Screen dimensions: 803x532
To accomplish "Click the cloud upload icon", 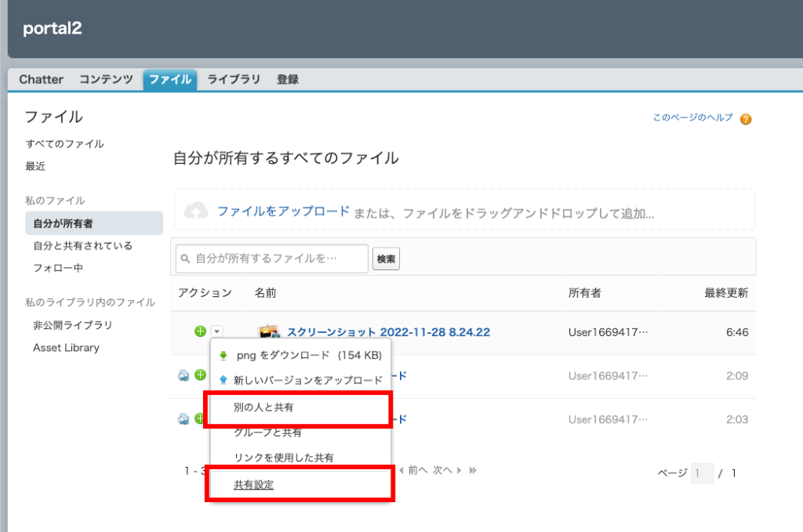I will [195, 211].
